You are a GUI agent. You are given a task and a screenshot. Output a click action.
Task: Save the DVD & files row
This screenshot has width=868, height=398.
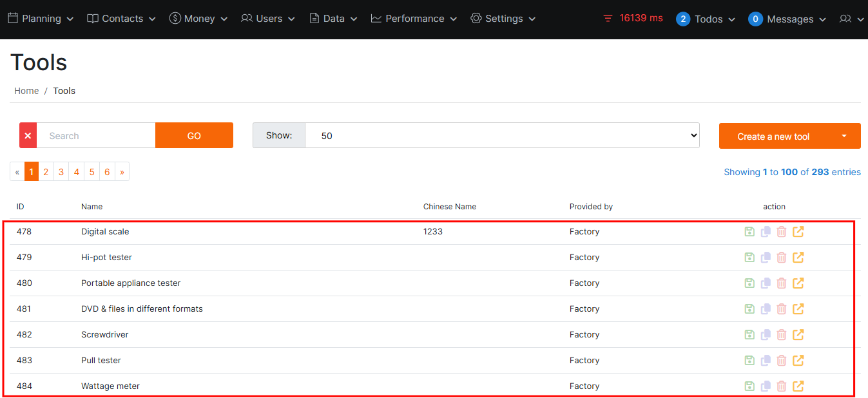[x=749, y=309]
